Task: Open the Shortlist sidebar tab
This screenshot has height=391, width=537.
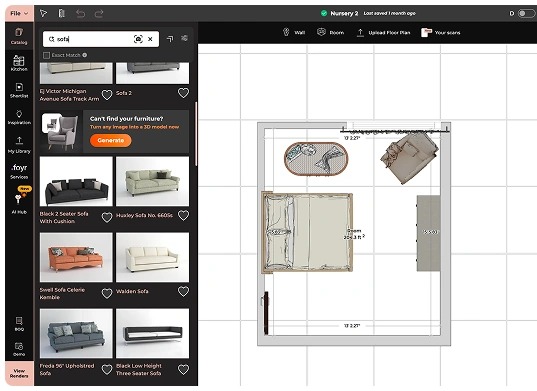Action: [19, 90]
